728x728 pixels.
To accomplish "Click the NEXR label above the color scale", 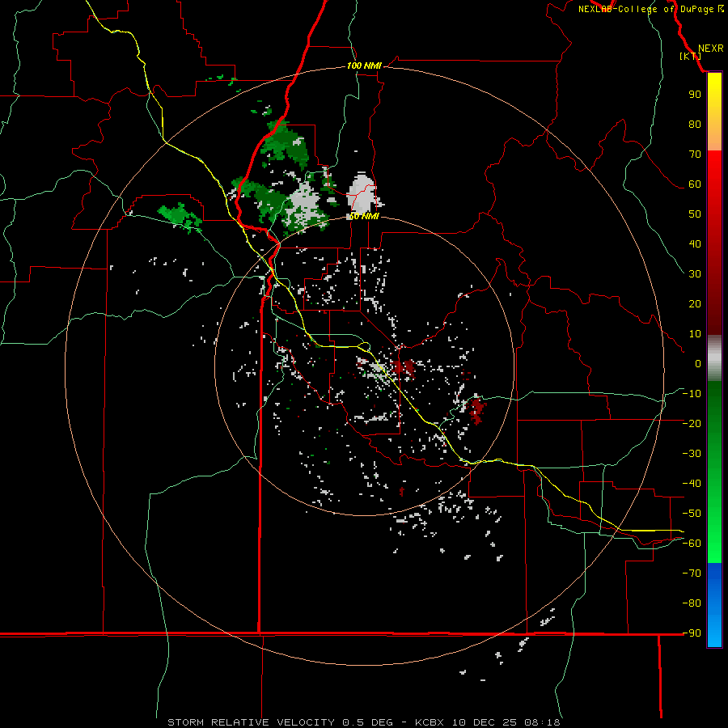I will pyautogui.click(x=711, y=49).
